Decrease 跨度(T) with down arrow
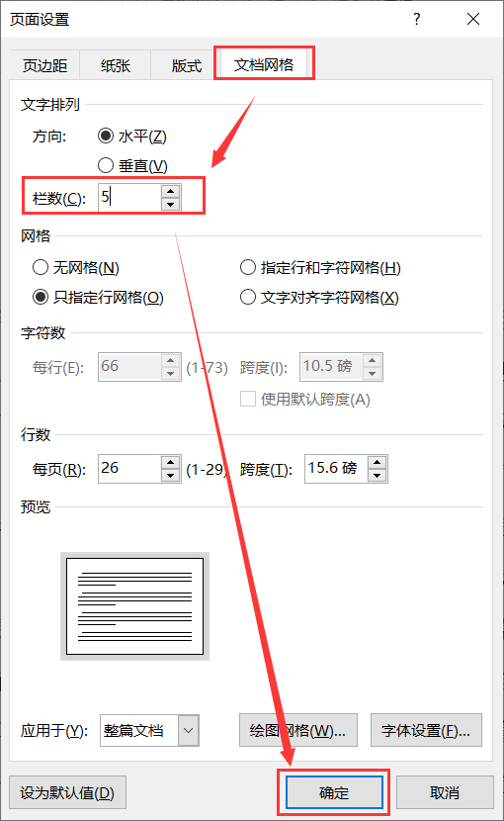504x821 pixels. click(x=378, y=476)
